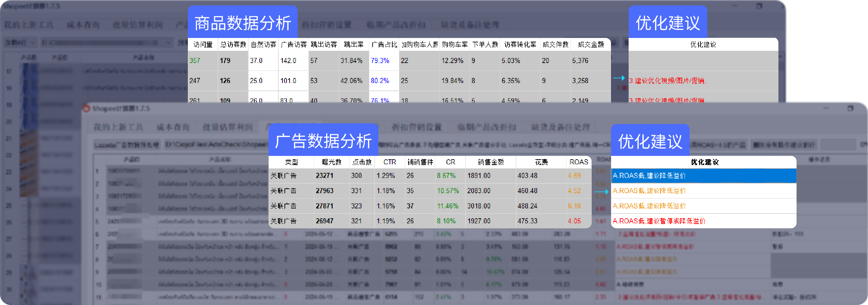868x305 pixels.
Task: Switch to 成本查询 tab in back window
Action: click(x=83, y=25)
